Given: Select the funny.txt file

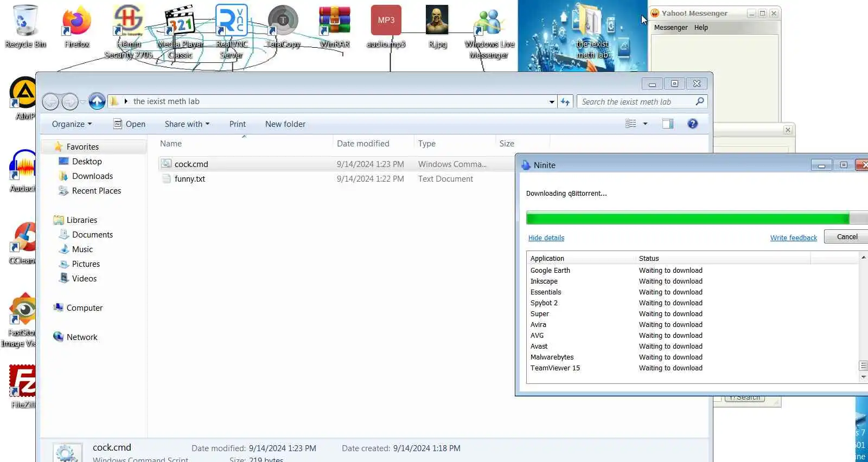Looking at the screenshot, I should tap(336, 178).
